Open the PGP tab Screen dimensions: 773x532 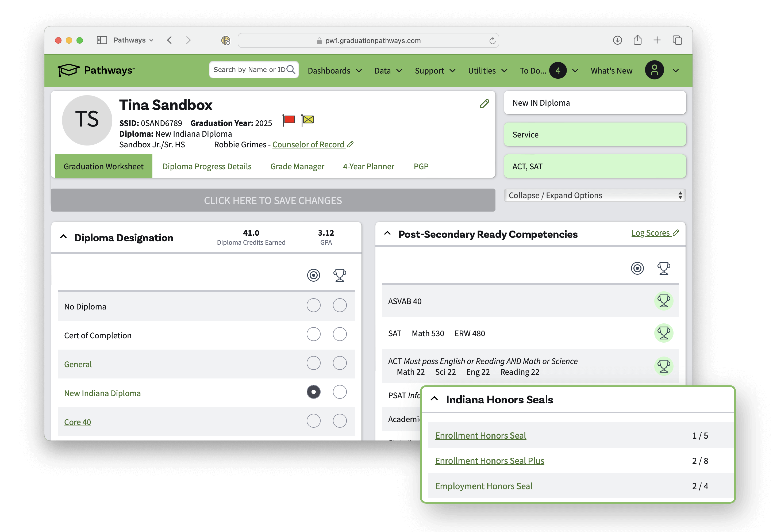click(x=421, y=166)
